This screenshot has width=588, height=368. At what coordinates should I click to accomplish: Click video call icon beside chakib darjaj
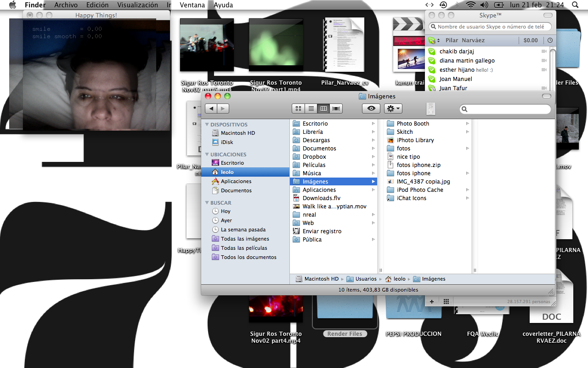(x=544, y=52)
